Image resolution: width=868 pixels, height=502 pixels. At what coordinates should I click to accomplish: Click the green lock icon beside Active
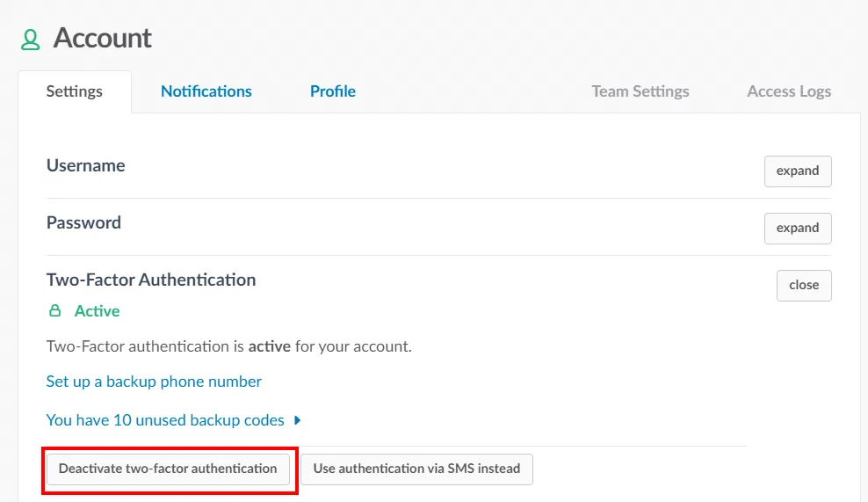[55, 311]
